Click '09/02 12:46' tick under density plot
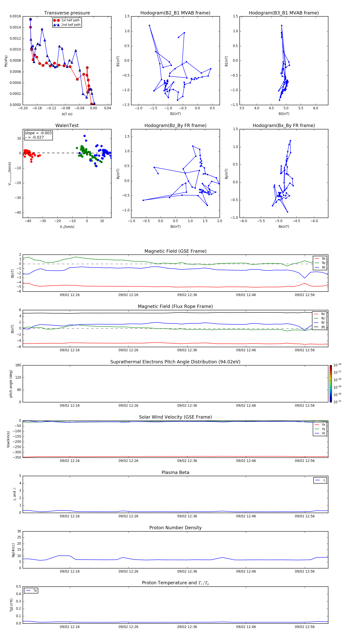The height and width of the screenshot is (644, 351). pyautogui.click(x=246, y=571)
